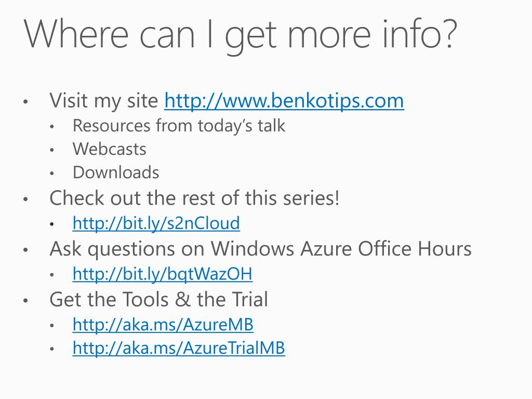Click the bullet before 'Get the Tools'
The height and width of the screenshot is (399, 532).
[25, 300]
